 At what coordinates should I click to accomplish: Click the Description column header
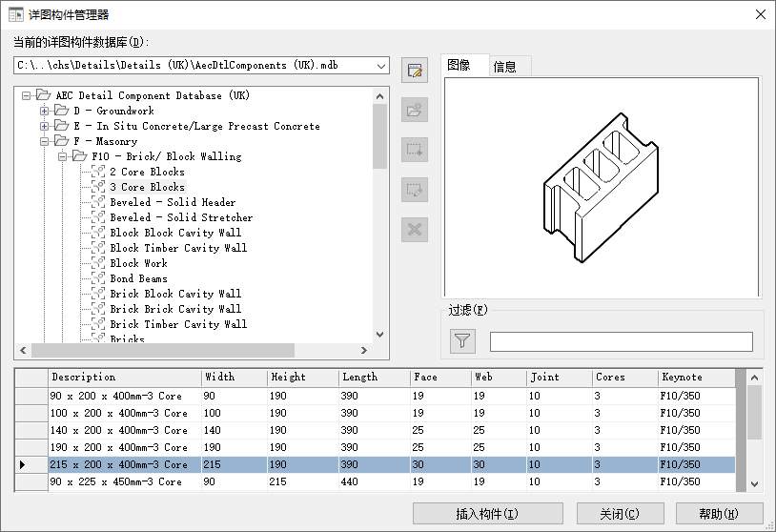[x=125, y=378]
